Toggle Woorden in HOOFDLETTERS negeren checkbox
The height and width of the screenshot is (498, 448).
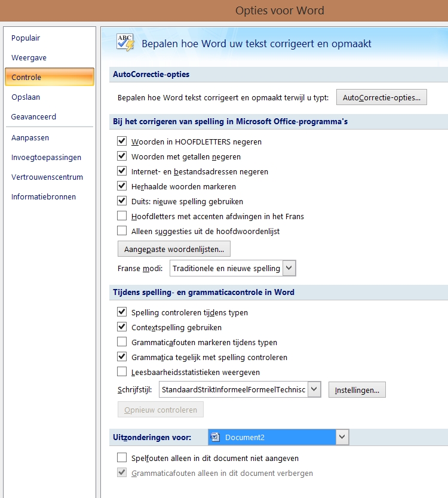click(122, 142)
